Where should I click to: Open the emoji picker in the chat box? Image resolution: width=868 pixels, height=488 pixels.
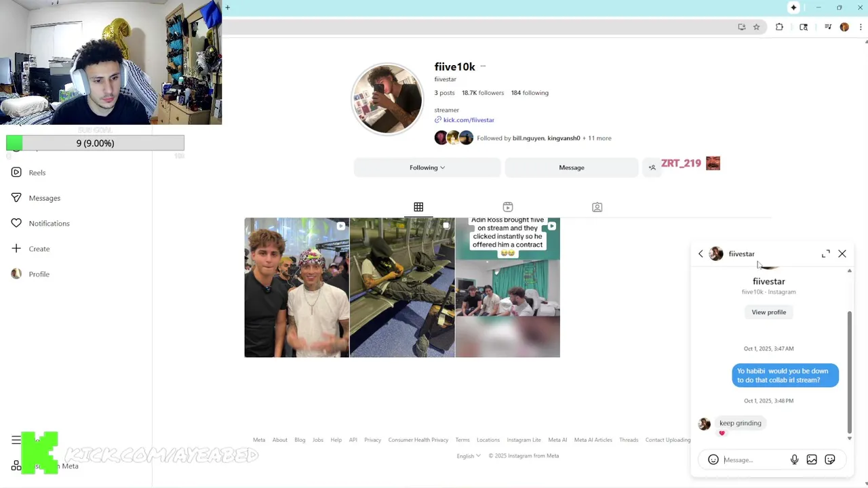[x=713, y=460]
